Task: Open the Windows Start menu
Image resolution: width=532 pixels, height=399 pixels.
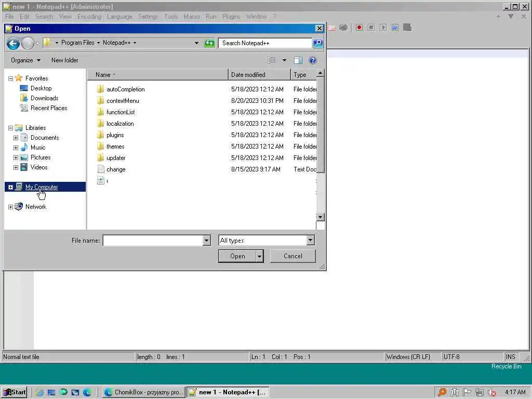Action: 14,392
